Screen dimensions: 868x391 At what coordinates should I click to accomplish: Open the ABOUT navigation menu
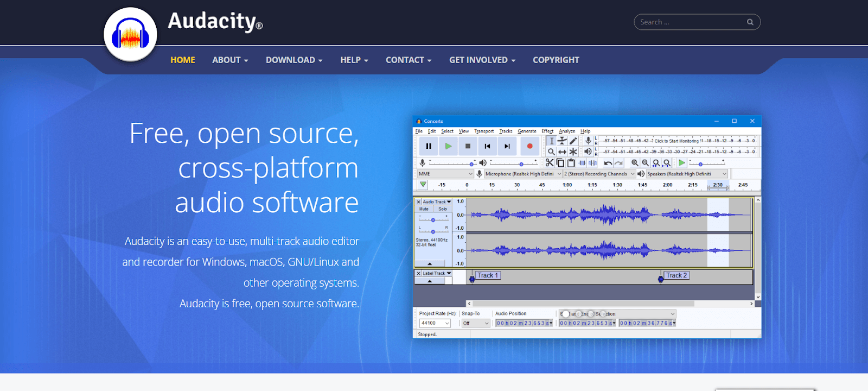point(230,60)
